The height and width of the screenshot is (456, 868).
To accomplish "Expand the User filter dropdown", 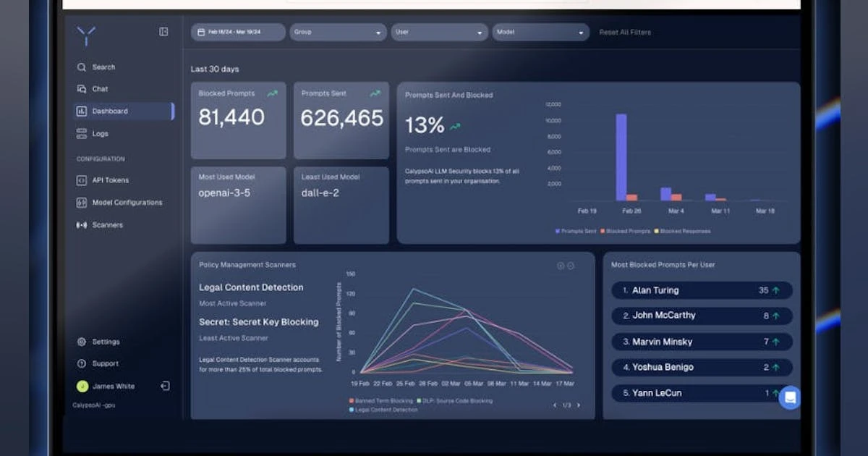I will coord(438,32).
